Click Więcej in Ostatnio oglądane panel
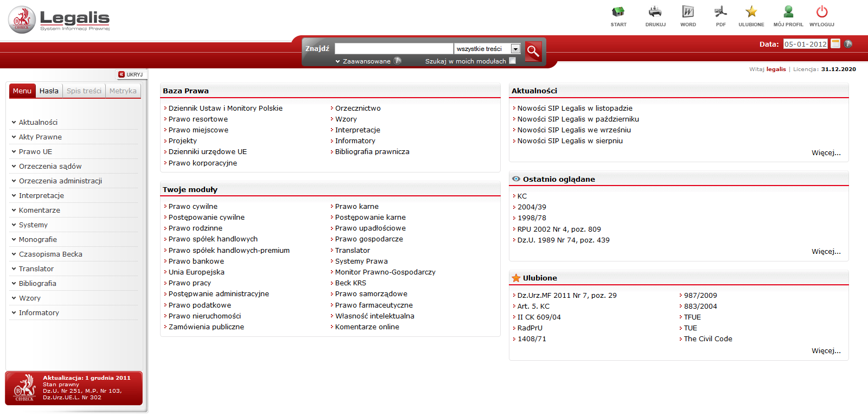 826,252
